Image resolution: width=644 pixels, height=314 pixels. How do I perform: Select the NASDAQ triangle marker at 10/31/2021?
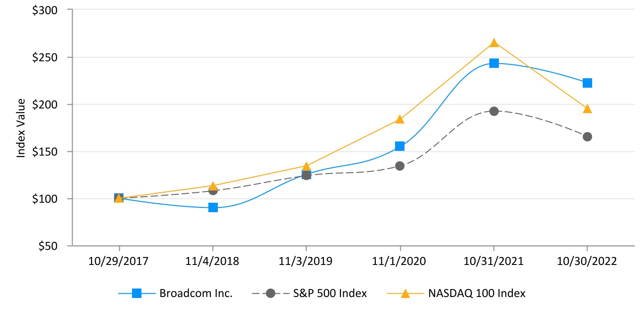coord(494,43)
